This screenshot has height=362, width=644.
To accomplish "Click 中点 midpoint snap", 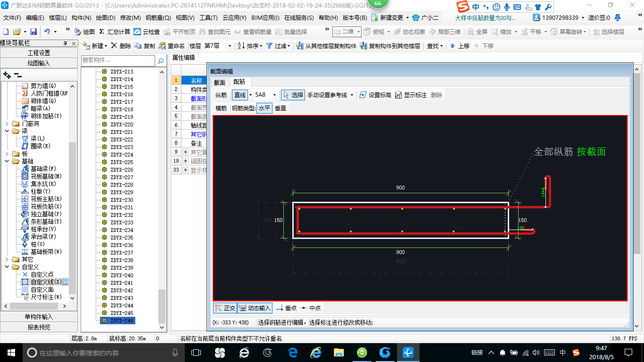I will pyautogui.click(x=310, y=308).
